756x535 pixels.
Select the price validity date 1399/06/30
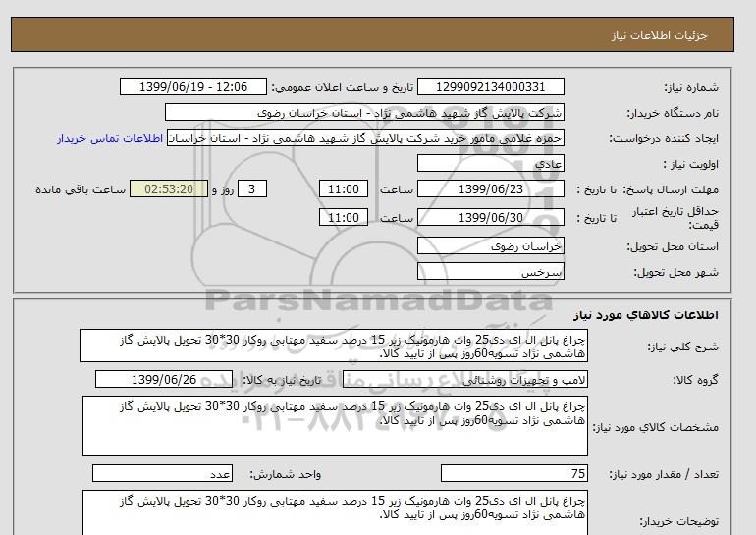[491, 218]
